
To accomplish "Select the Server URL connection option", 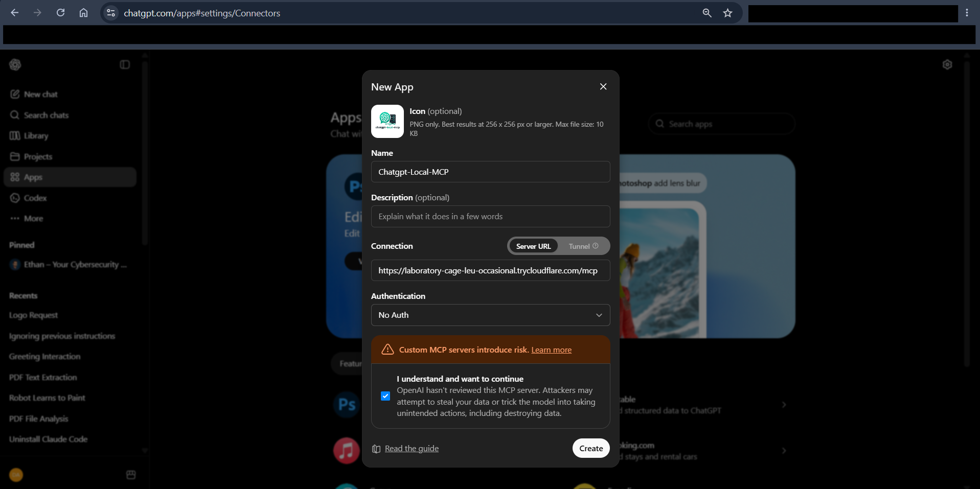I will tap(533, 246).
